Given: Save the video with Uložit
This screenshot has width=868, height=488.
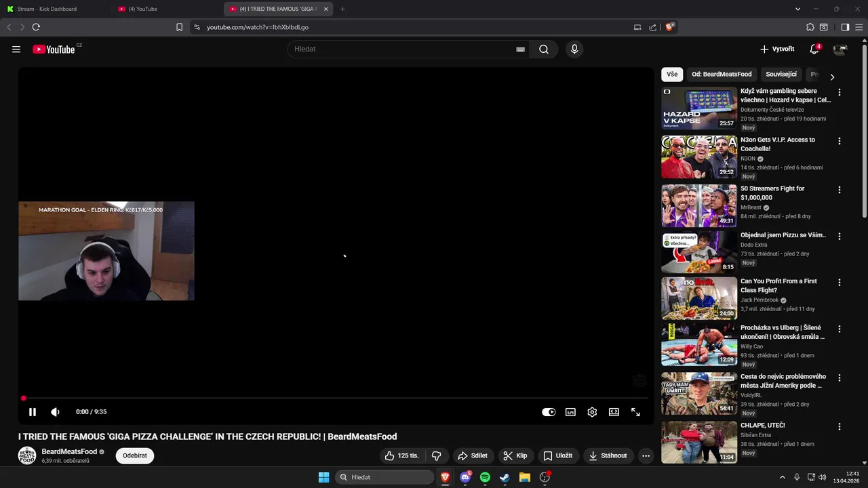Looking at the screenshot, I should point(558,455).
